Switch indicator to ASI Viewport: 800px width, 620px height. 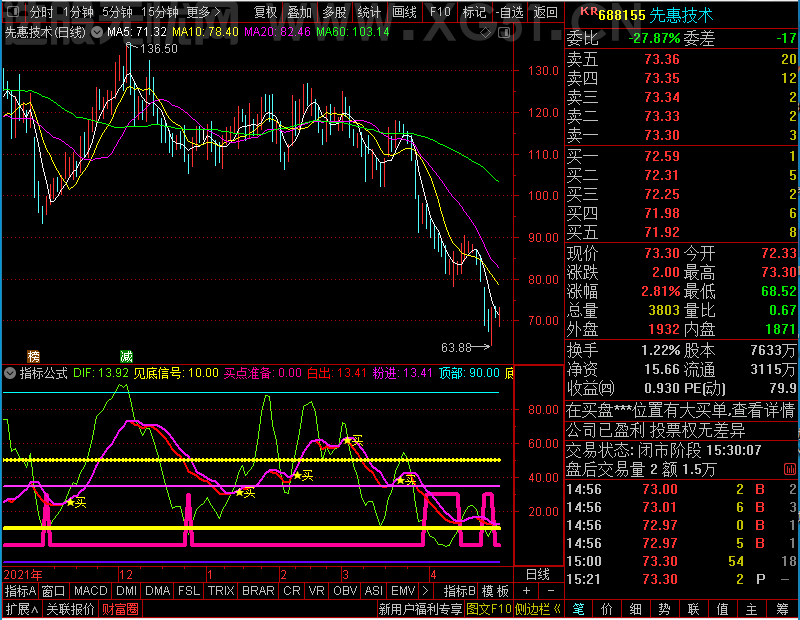click(x=373, y=591)
